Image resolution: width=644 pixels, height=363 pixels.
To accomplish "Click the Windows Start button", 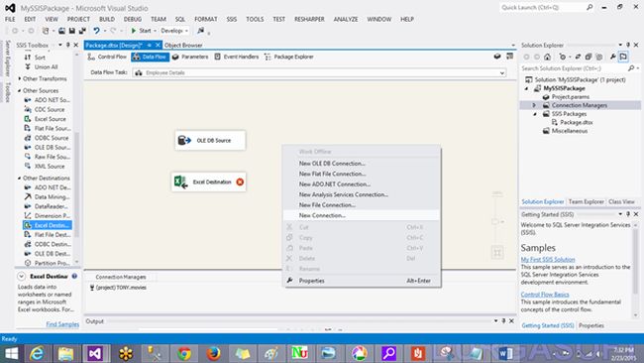I will pyautogui.click(x=11, y=353).
